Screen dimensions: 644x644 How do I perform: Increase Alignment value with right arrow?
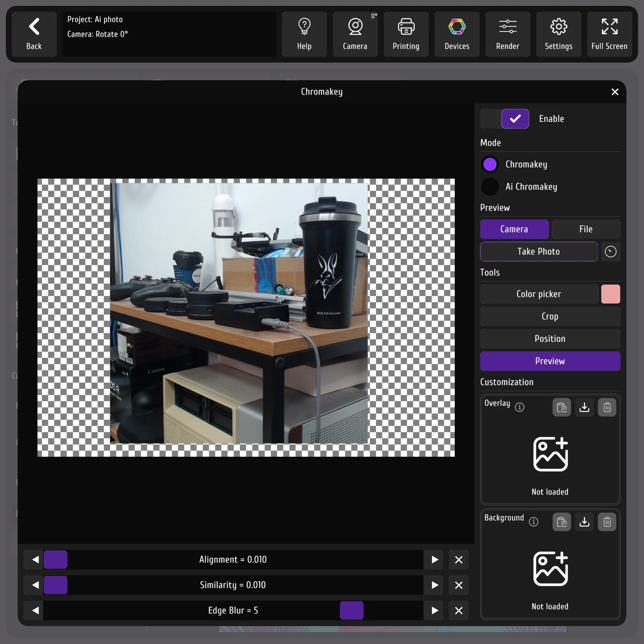click(434, 559)
